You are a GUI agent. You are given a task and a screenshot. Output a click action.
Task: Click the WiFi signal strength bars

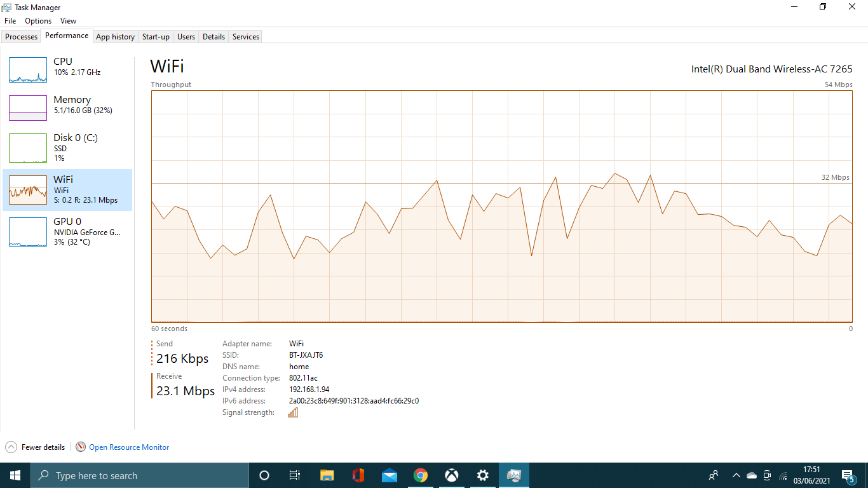click(292, 412)
